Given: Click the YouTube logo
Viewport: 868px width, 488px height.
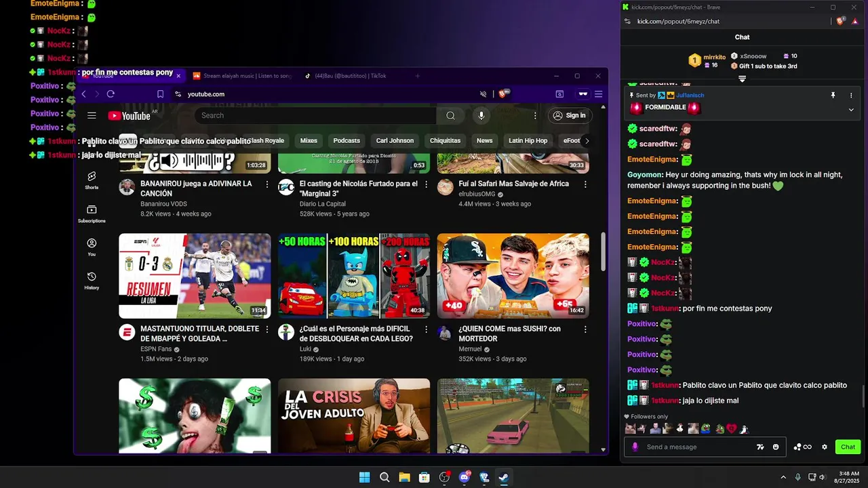Looking at the screenshot, I should click(129, 116).
